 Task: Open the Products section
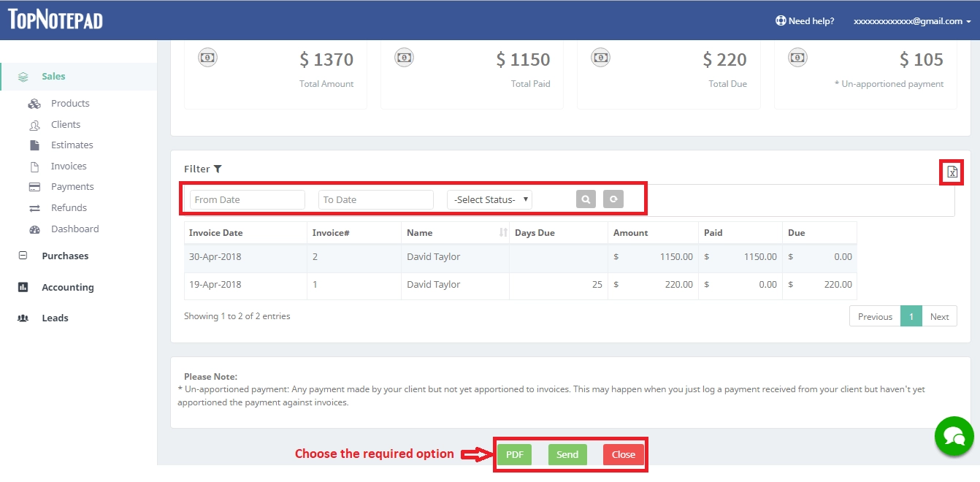(x=70, y=103)
